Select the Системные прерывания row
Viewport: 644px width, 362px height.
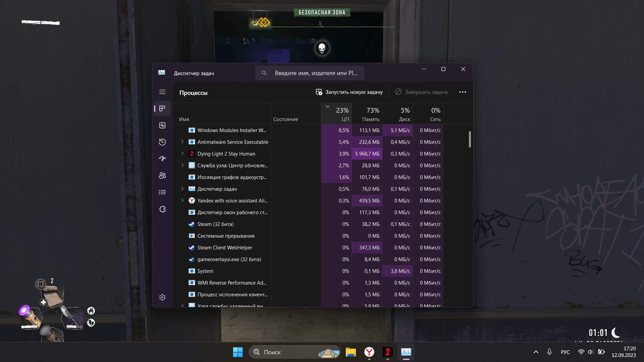click(x=308, y=236)
